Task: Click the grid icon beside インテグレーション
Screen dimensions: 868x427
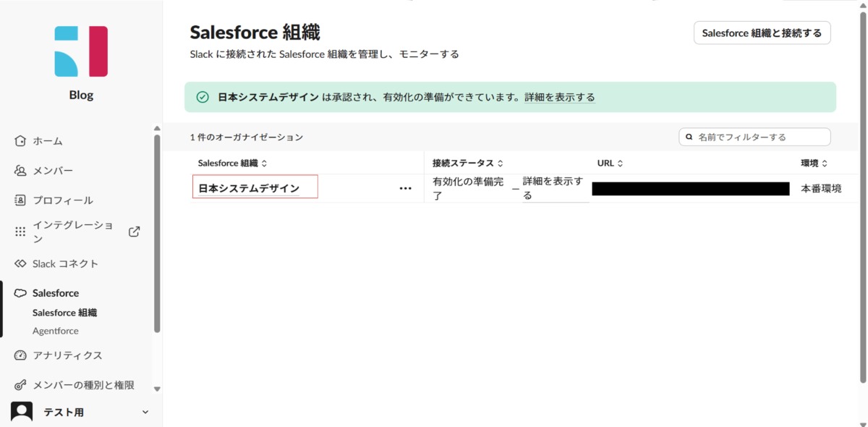Action: (x=20, y=232)
